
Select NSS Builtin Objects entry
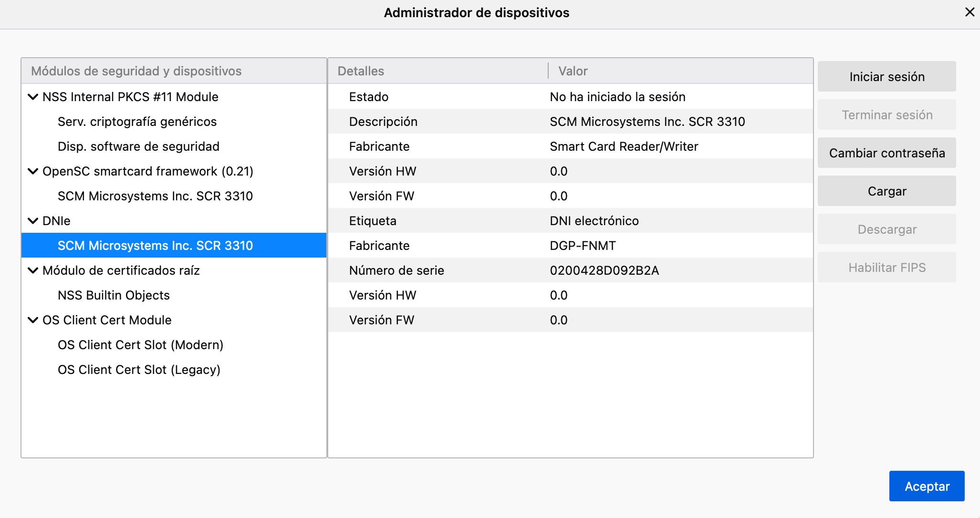click(114, 295)
